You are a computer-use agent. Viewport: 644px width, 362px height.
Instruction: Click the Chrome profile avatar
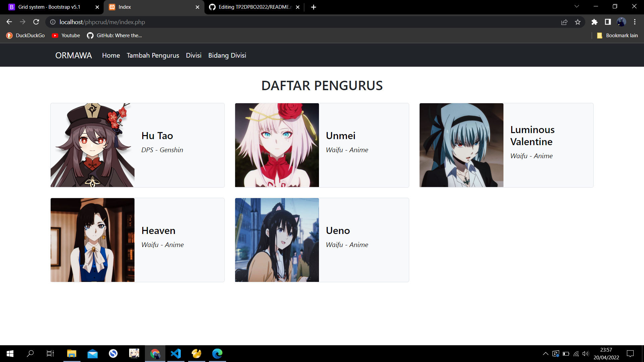[x=622, y=22]
